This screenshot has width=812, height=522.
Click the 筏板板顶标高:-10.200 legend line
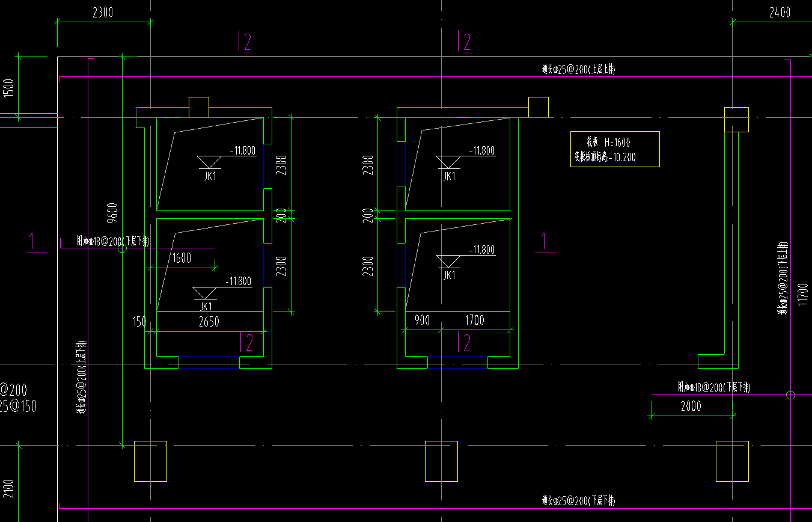[x=605, y=158]
